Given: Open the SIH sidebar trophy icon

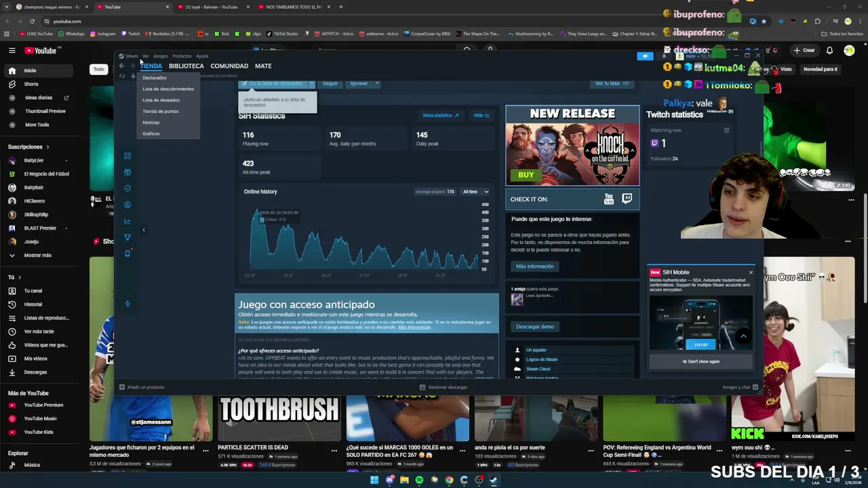Looking at the screenshot, I should 127,237.
